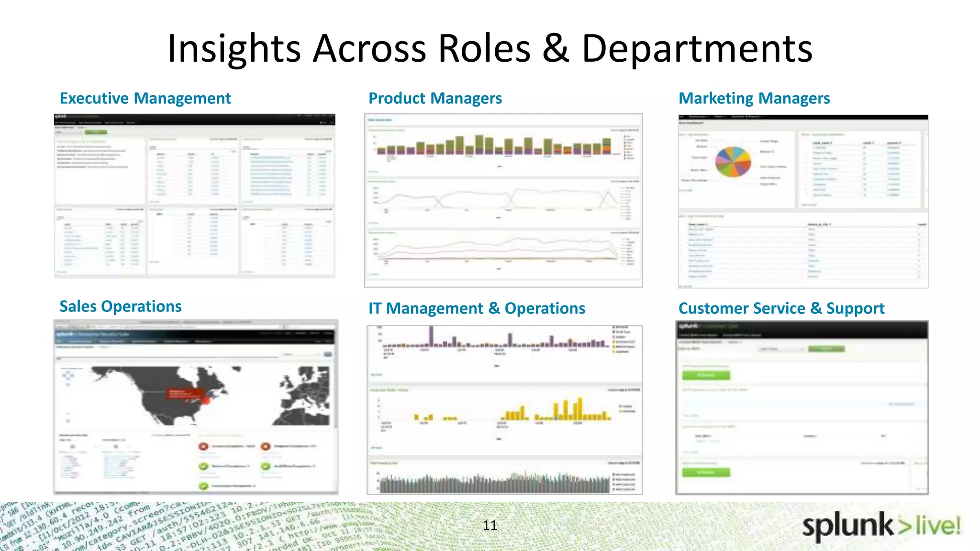The height and width of the screenshot is (551, 980).
Task: Click the lower green button in Customer Service screenshot
Action: pyautogui.click(x=706, y=473)
